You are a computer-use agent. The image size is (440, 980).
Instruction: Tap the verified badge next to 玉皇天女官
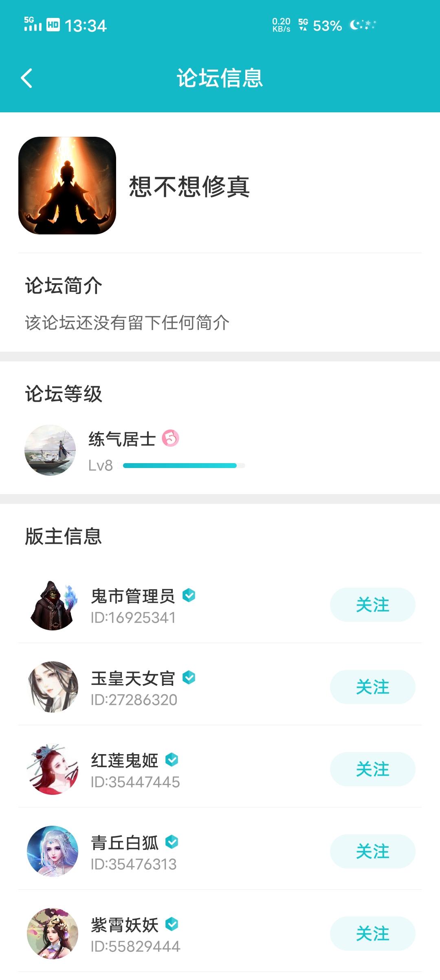(189, 678)
